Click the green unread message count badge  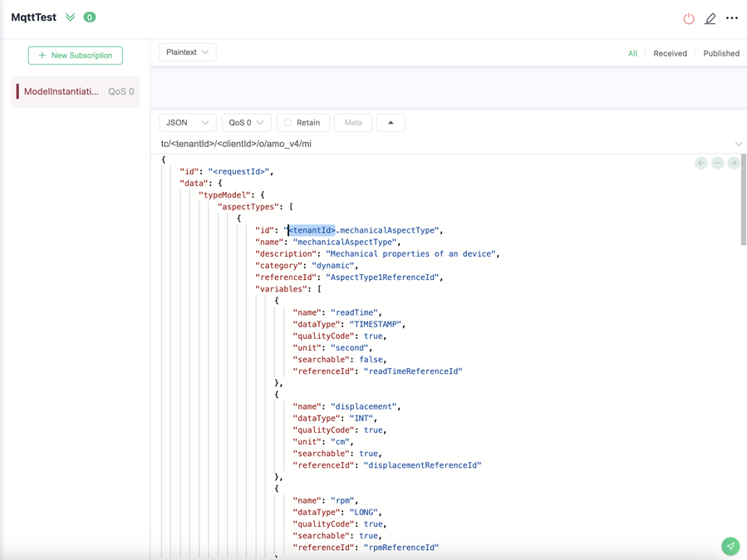(x=90, y=17)
